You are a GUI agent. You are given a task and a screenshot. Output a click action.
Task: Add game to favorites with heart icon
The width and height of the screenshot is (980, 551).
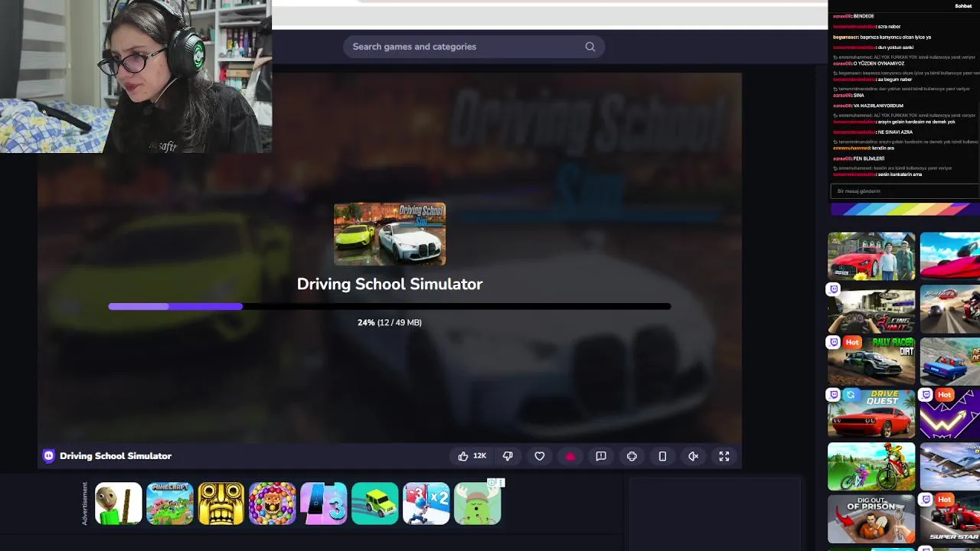540,456
